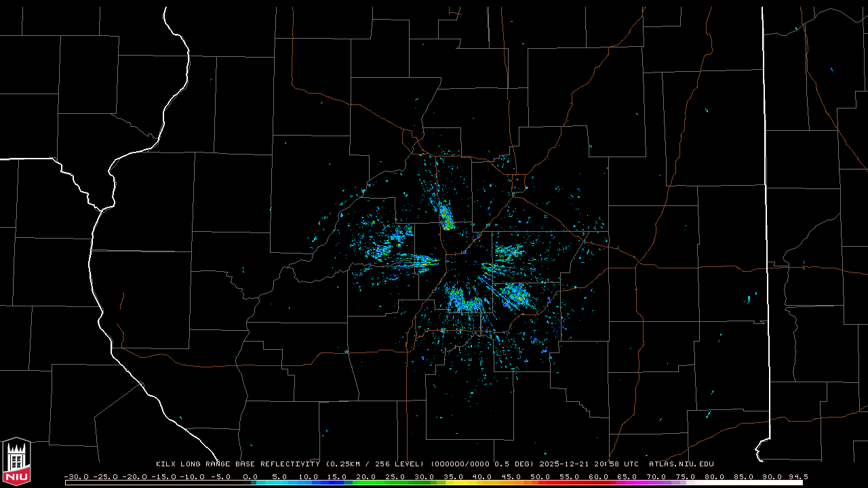
Task: Click the 94.5 maximum scale label
Action: point(798,476)
